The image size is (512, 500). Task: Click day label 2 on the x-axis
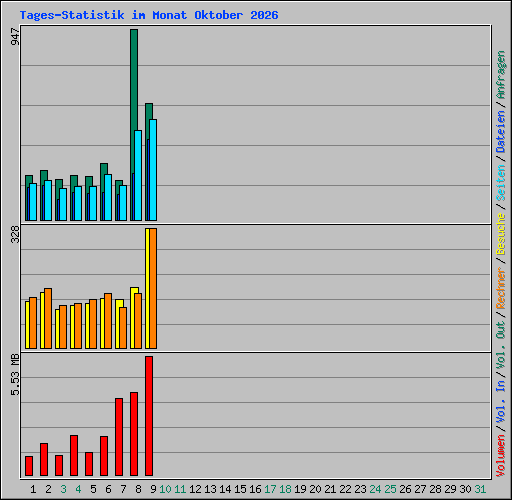point(48,489)
